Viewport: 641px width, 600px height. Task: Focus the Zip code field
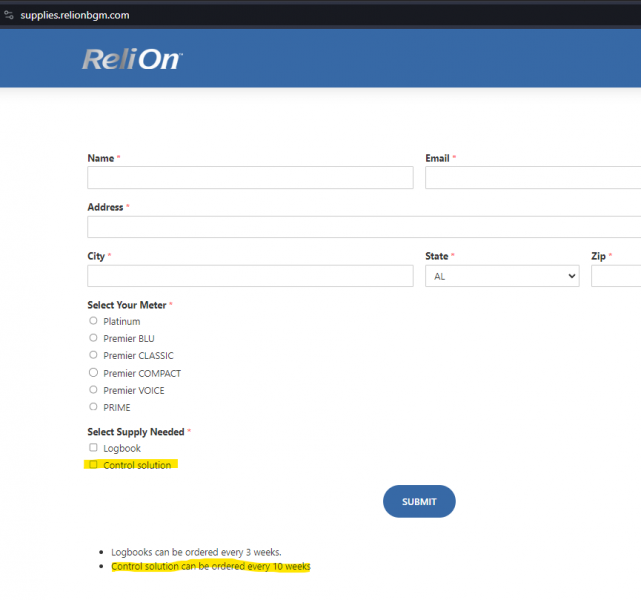coord(616,276)
